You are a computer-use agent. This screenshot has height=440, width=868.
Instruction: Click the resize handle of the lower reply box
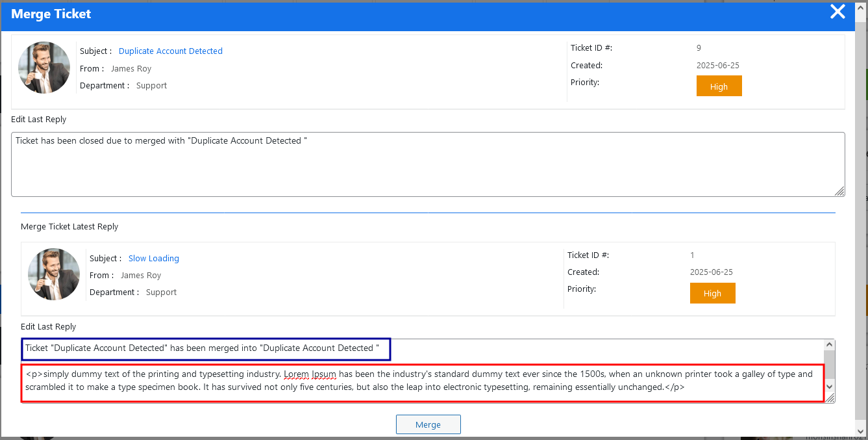pyautogui.click(x=830, y=398)
